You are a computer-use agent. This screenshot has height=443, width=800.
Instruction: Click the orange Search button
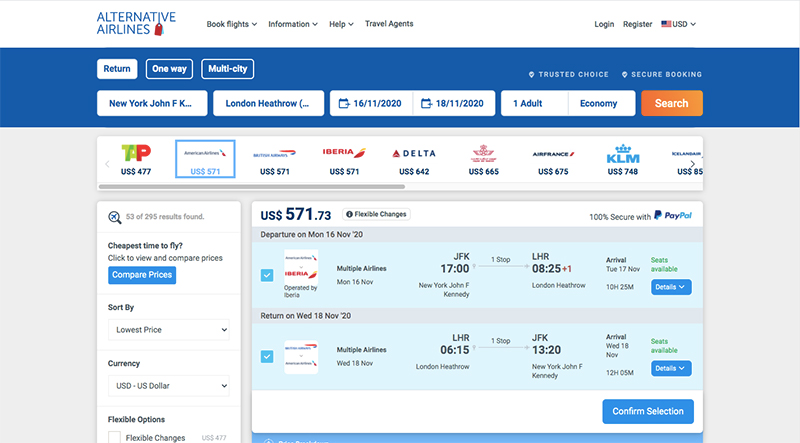tap(671, 103)
